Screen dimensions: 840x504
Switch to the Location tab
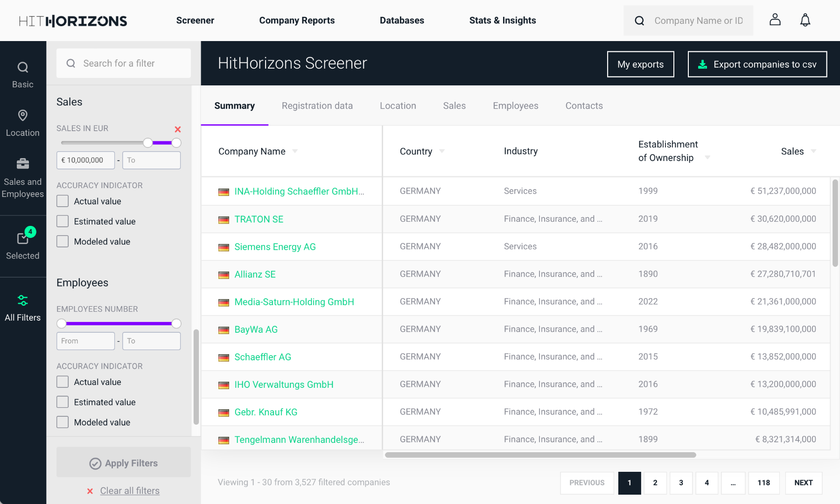pyautogui.click(x=398, y=105)
